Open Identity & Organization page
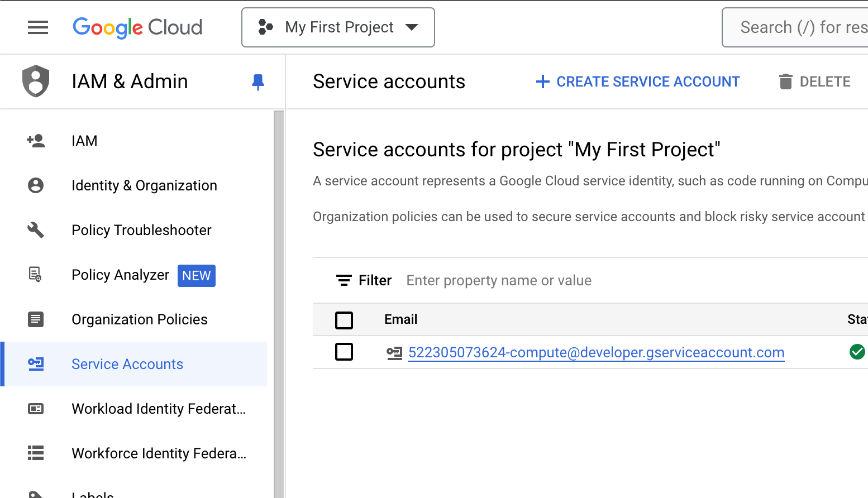This screenshot has height=498, width=868. [x=134, y=185]
